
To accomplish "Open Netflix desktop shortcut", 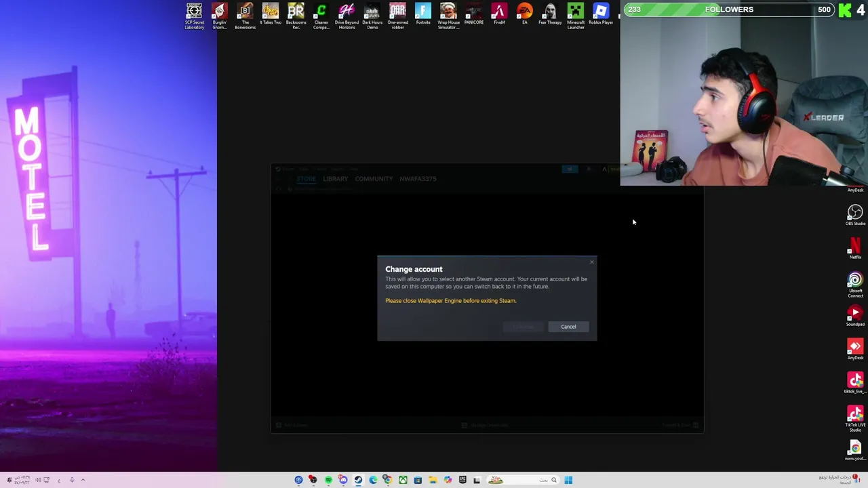I will [x=855, y=249].
